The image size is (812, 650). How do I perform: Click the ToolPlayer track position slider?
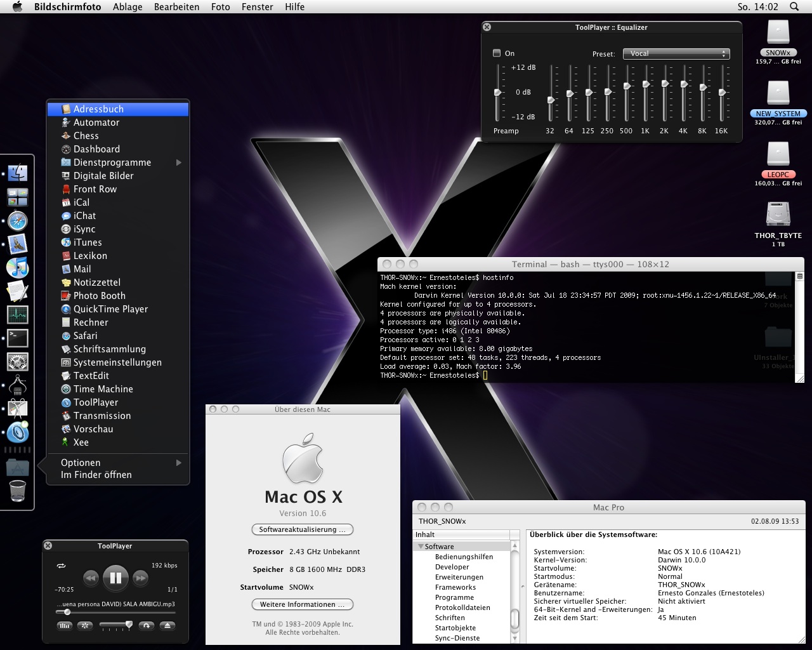pos(115,612)
